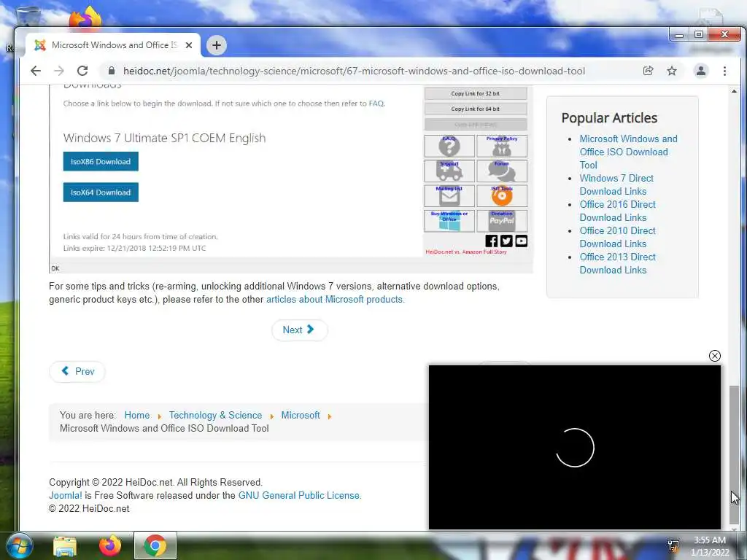
Task: Open GNU General Public License link
Action: [298, 496]
